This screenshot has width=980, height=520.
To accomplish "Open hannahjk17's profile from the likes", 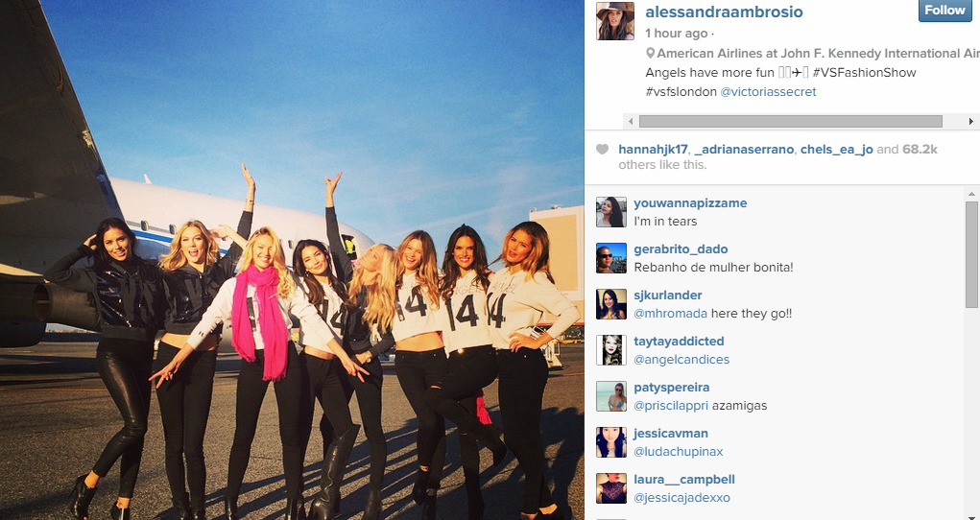I will 653,150.
